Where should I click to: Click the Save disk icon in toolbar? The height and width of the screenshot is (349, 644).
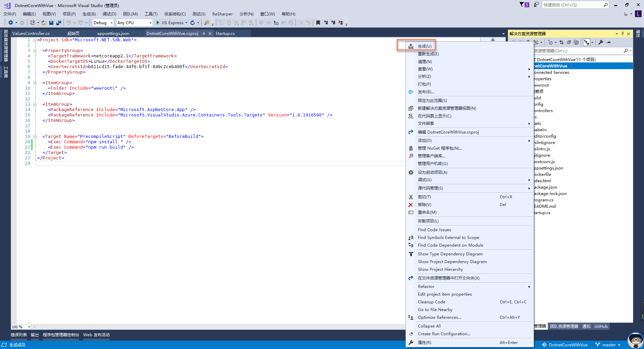point(51,23)
